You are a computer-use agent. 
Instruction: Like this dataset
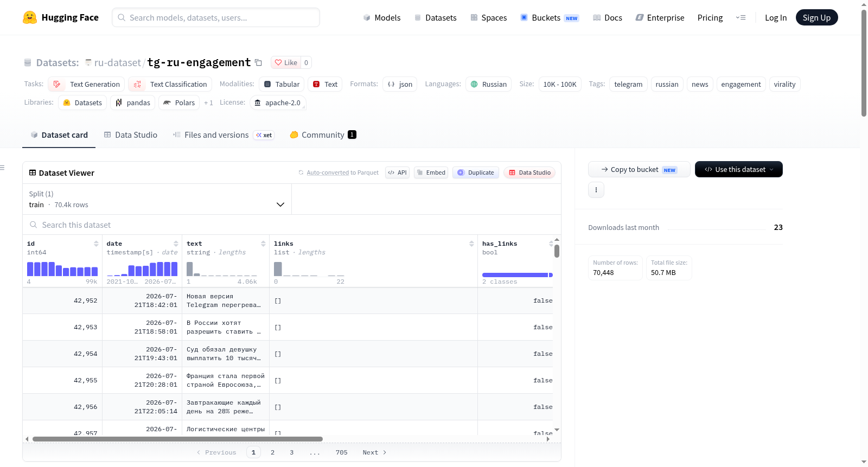pos(286,62)
